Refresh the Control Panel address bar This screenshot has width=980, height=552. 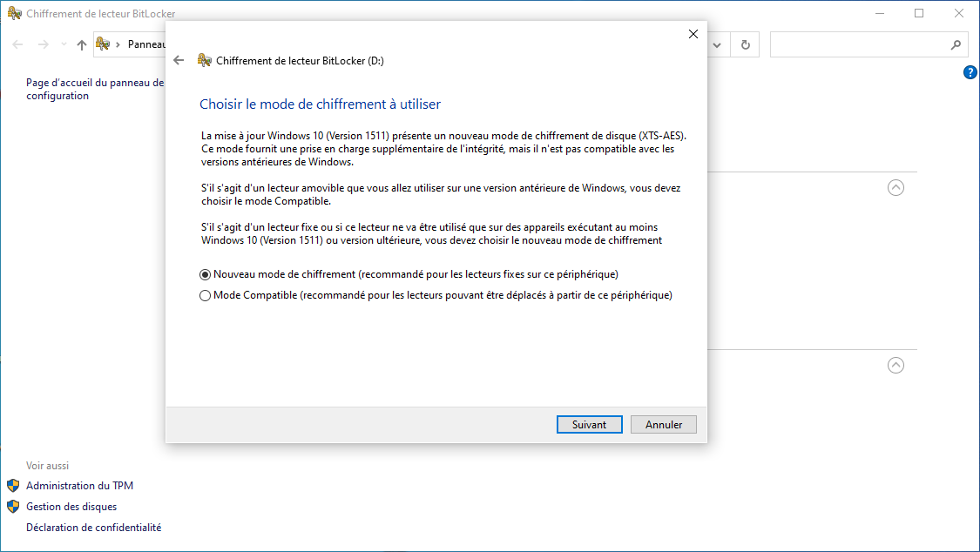(745, 44)
